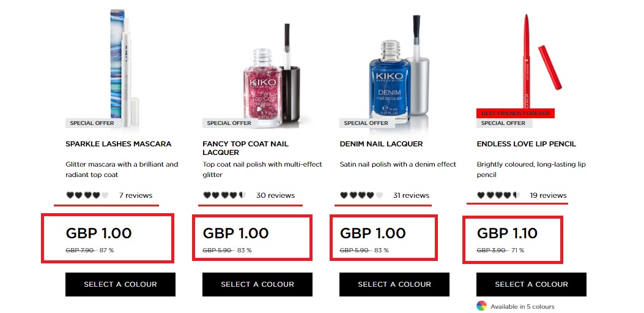Click the Sparkle Lashes Mascara product image

pyautogui.click(x=124, y=68)
